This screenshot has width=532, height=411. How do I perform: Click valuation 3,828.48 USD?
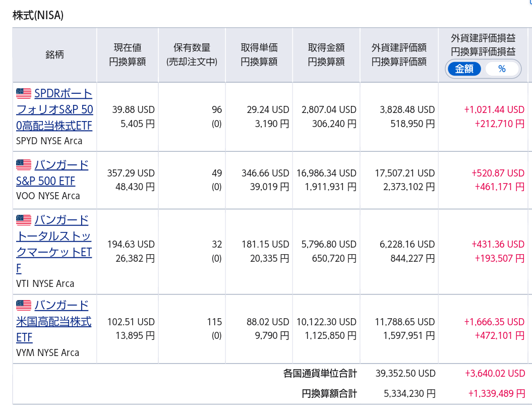tap(407, 109)
